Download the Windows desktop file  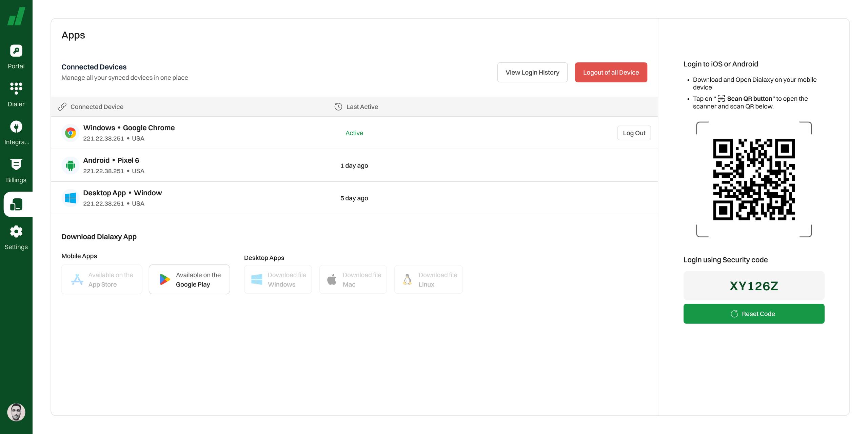click(278, 279)
